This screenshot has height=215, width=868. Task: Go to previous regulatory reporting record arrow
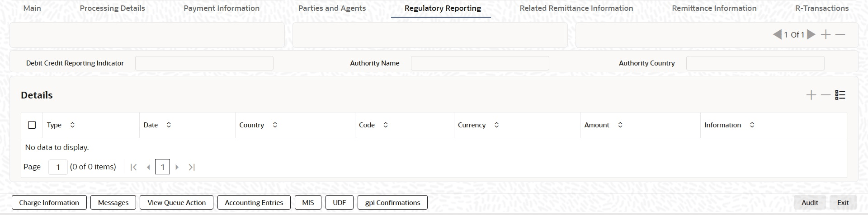click(x=778, y=35)
